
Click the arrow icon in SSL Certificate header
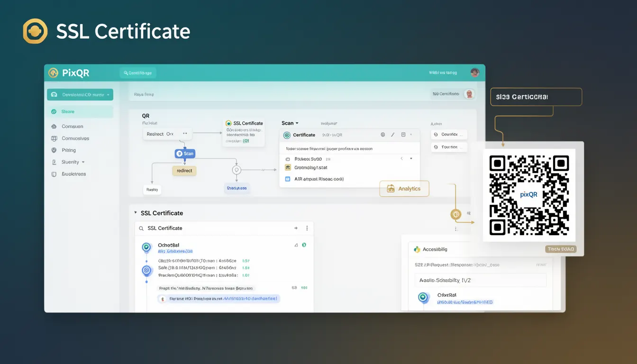[296, 228]
